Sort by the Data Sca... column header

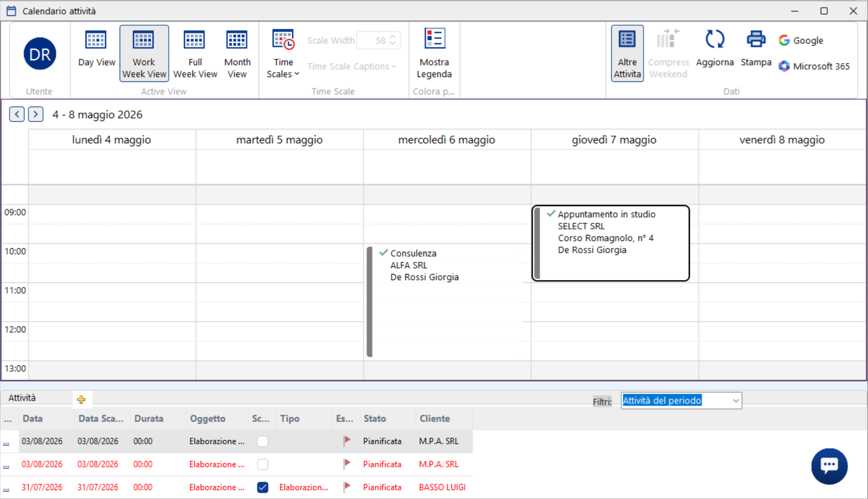(102, 419)
